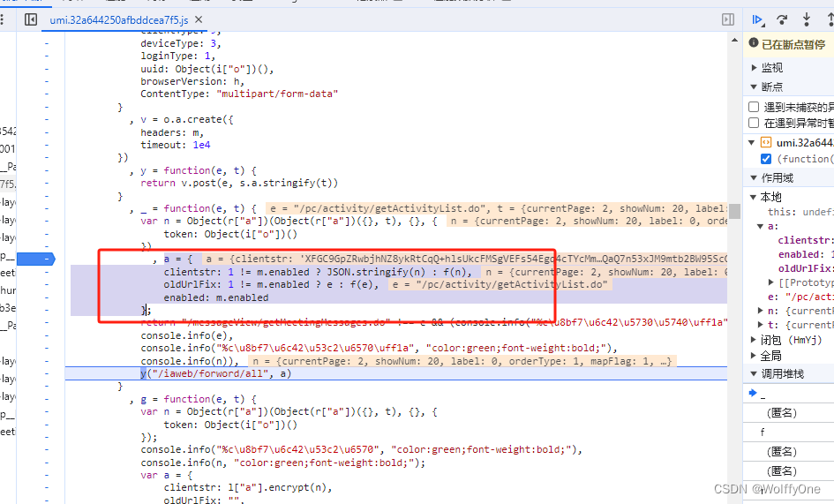The width and height of the screenshot is (834, 504).
Task: Open the three-dot more options menu
Action: click(x=2, y=19)
